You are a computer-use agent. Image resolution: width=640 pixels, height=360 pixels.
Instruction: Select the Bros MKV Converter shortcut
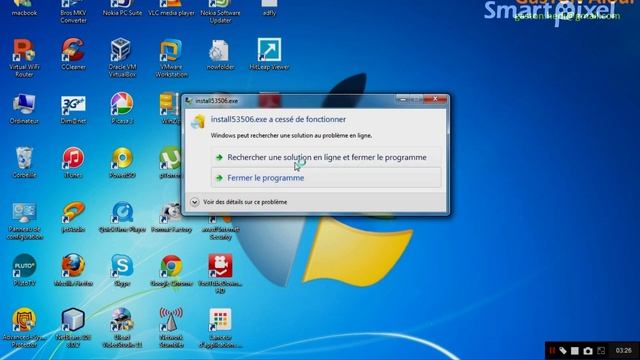point(73,12)
